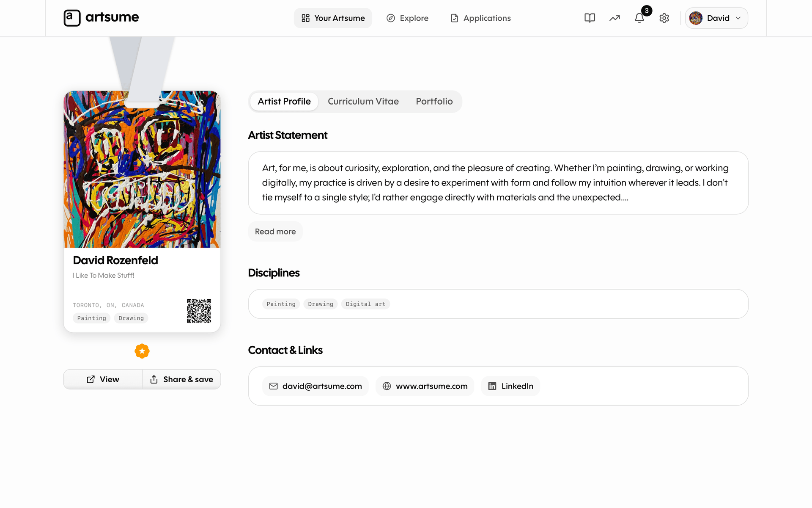Image resolution: width=812 pixels, height=508 pixels.
Task: Switch to the Portfolio tab
Action: pyautogui.click(x=434, y=102)
